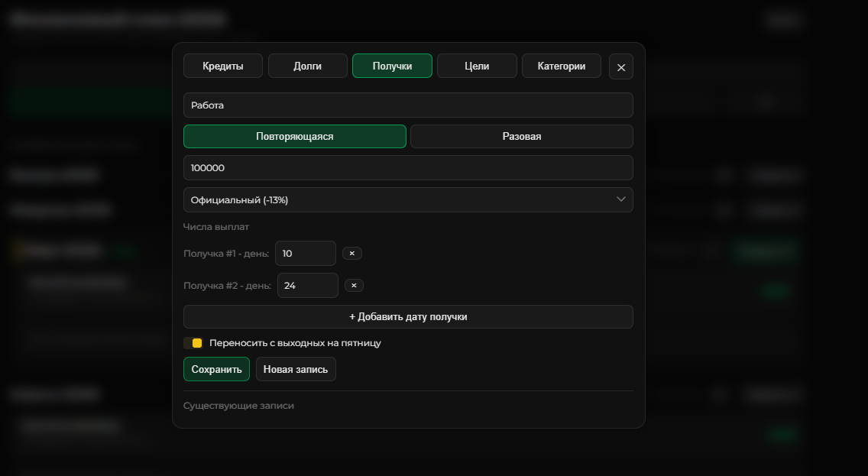Remove Получка #2 date with x icon
Image resolution: width=868 pixels, height=476 pixels.
(354, 286)
